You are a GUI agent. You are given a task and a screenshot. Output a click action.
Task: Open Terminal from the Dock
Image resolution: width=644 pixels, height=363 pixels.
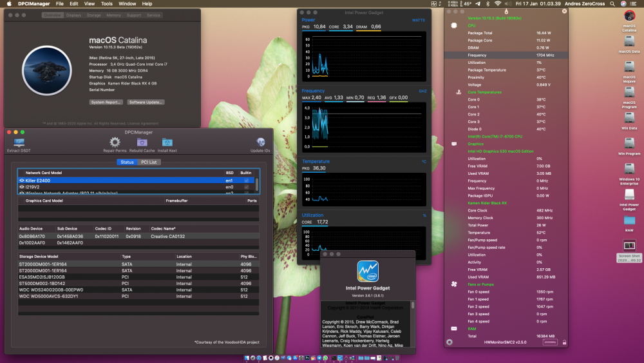coord(334,358)
